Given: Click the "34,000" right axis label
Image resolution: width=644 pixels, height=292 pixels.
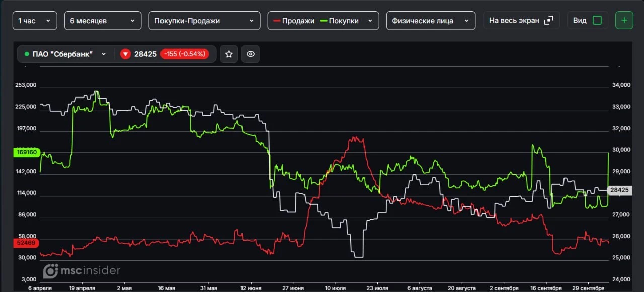Looking at the screenshot, I should click(x=621, y=85).
